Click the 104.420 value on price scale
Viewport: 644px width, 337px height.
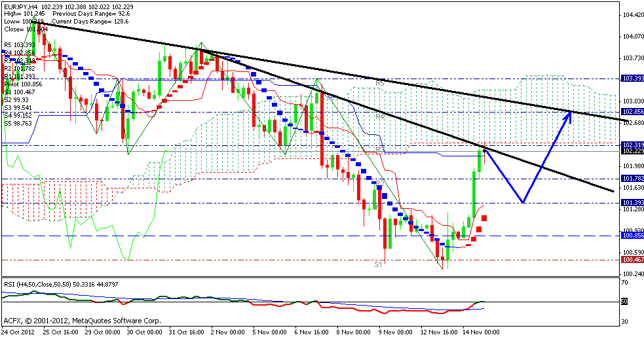pyautogui.click(x=631, y=14)
